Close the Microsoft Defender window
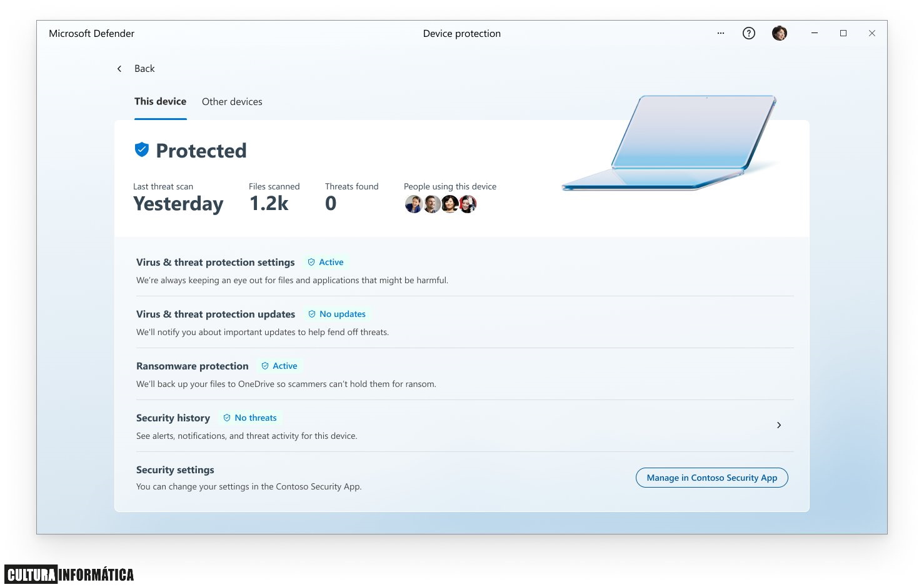This screenshot has width=924, height=587. (872, 33)
